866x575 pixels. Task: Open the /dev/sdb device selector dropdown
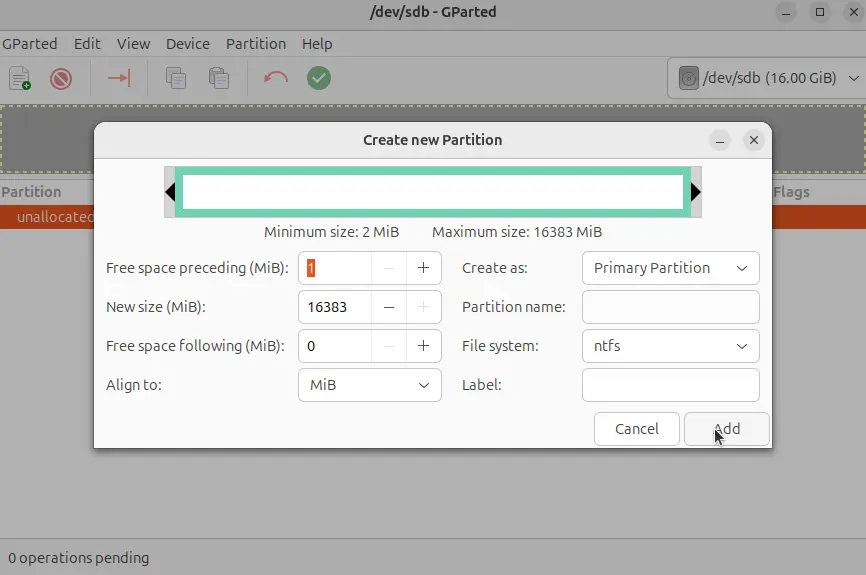point(768,78)
